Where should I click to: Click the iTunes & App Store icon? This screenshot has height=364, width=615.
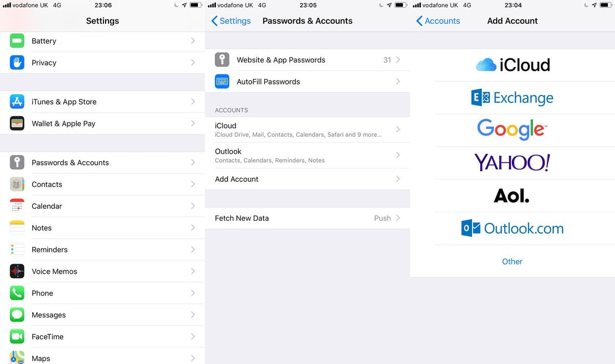coord(17,101)
